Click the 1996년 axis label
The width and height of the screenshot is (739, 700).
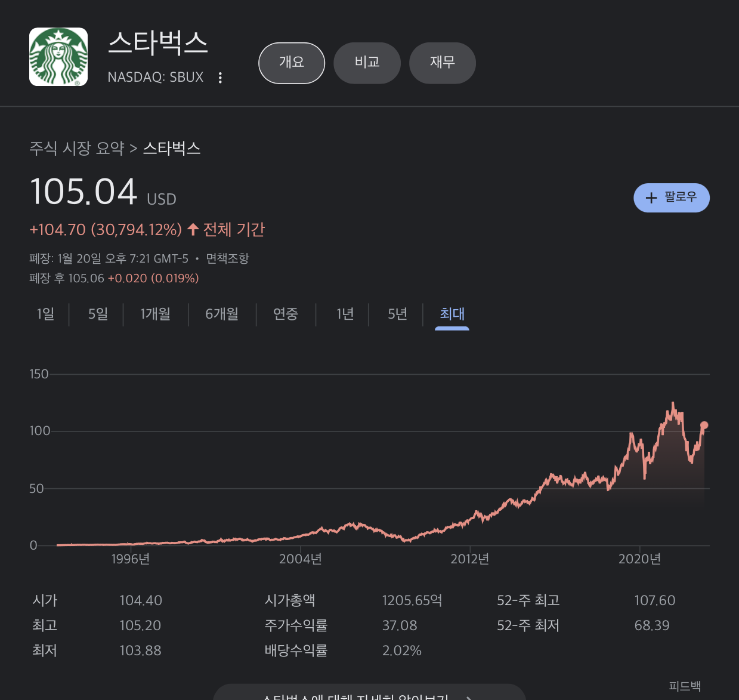(x=131, y=559)
